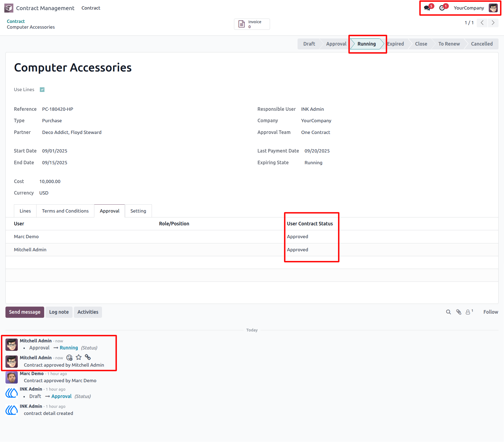
Task: Click the Send message button
Action: click(25, 312)
